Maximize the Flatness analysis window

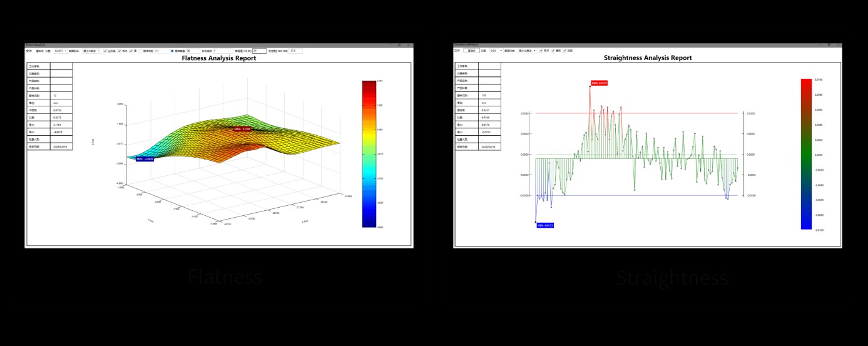click(x=400, y=44)
